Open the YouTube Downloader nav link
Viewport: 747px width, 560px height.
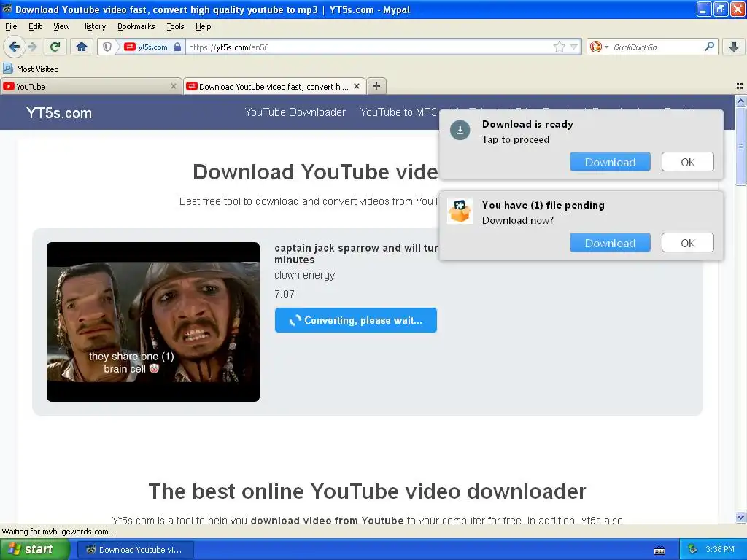coord(295,112)
